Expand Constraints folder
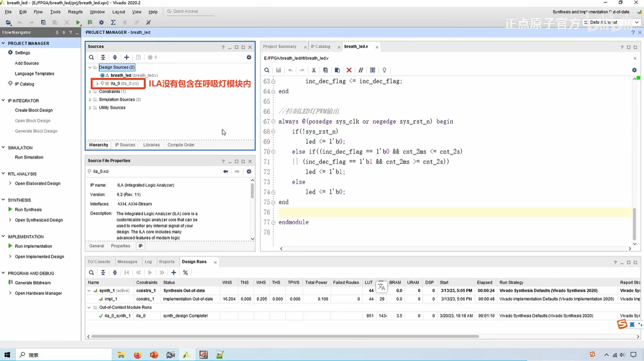 click(x=90, y=92)
